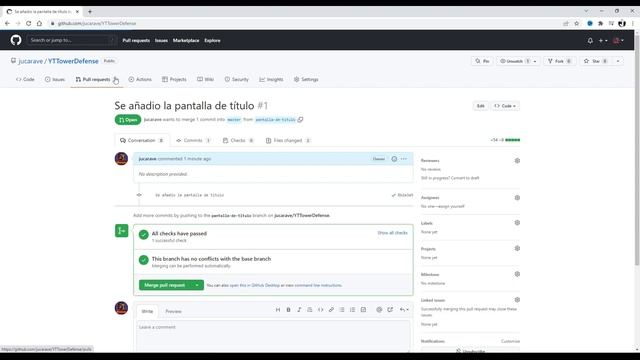The height and width of the screenshot is (360, 640).
Task: Mention a user with the @ icon
Action: coord(379,310)
